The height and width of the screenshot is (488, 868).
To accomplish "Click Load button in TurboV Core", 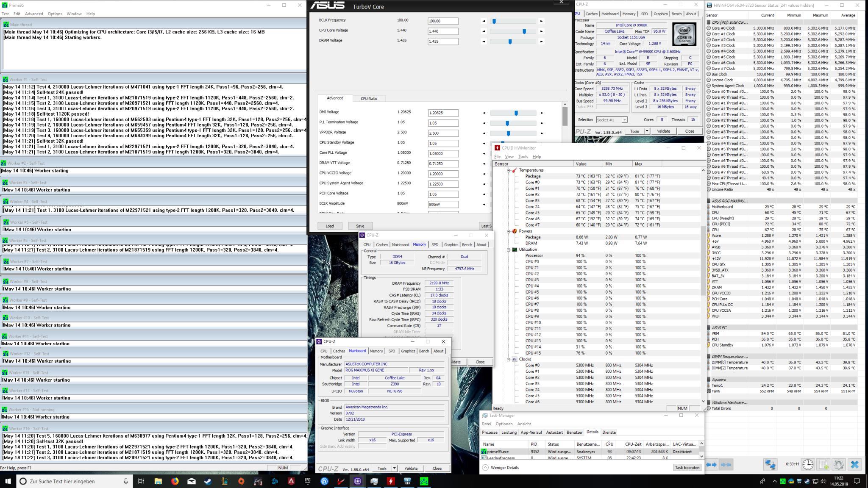I will 330,226.
